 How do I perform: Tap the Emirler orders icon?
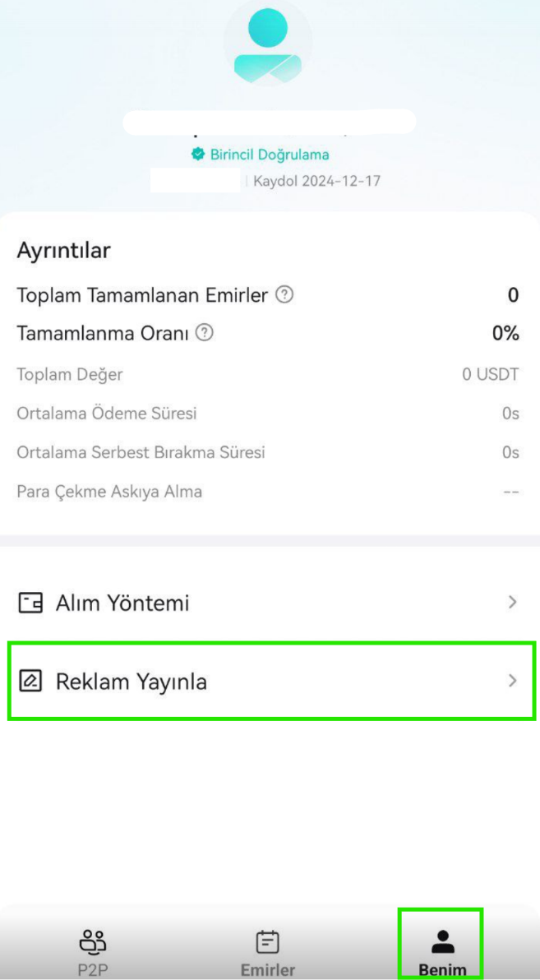pyautogui.click(x=268, y=941)
